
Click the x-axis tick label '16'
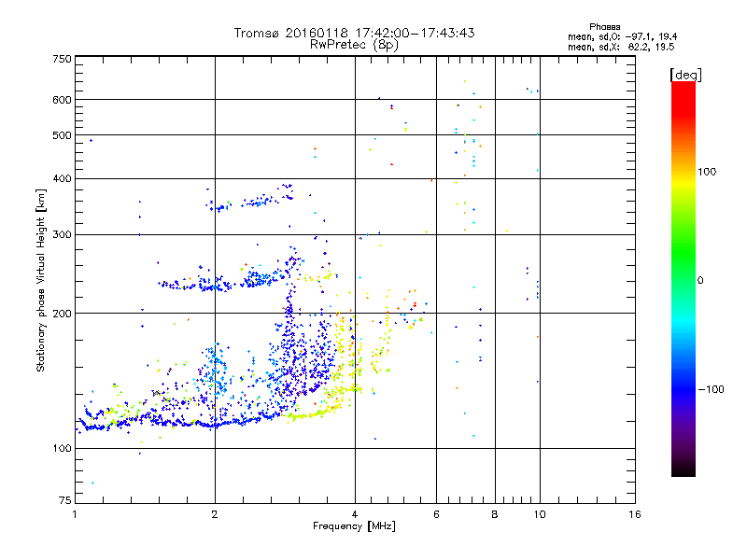point(635,514)
